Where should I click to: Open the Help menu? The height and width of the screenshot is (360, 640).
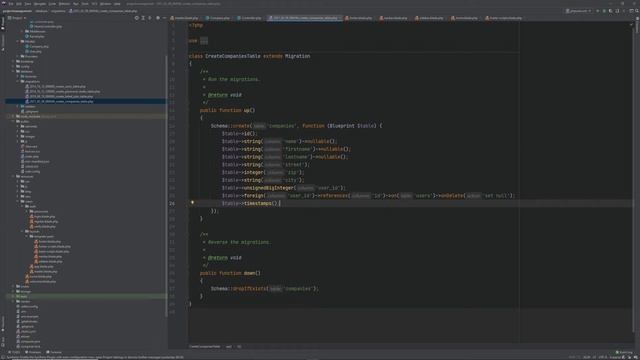[117, 4]
